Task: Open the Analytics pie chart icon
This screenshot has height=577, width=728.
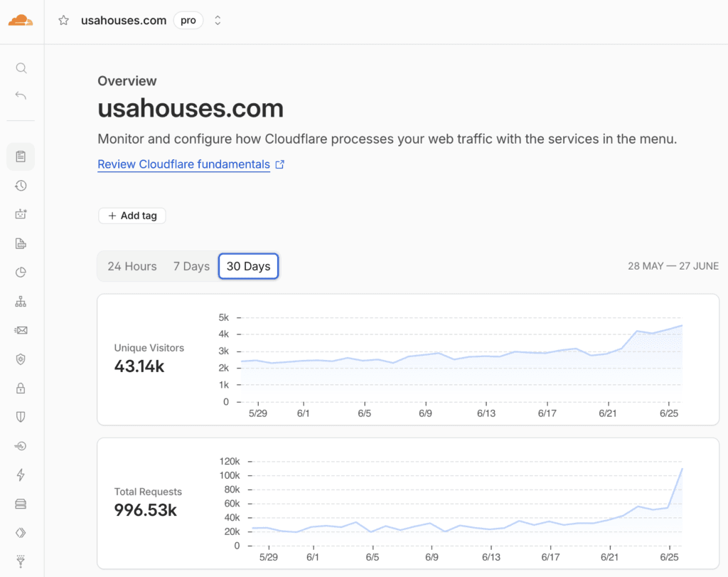Action: [x=21, y=272]
